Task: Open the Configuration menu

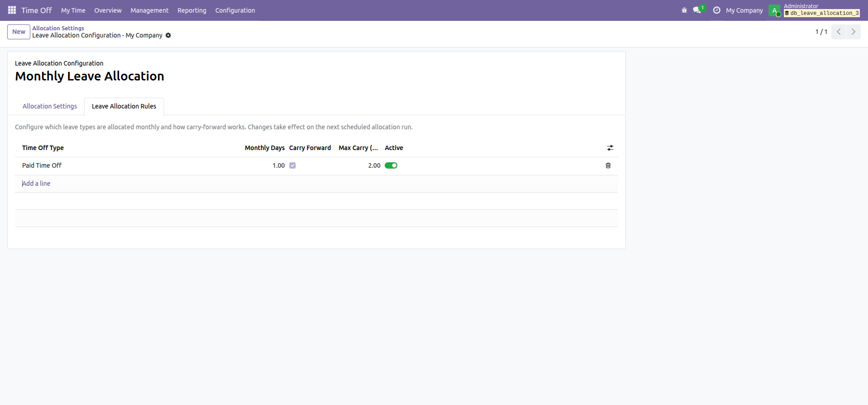Action: pos(235,10)
